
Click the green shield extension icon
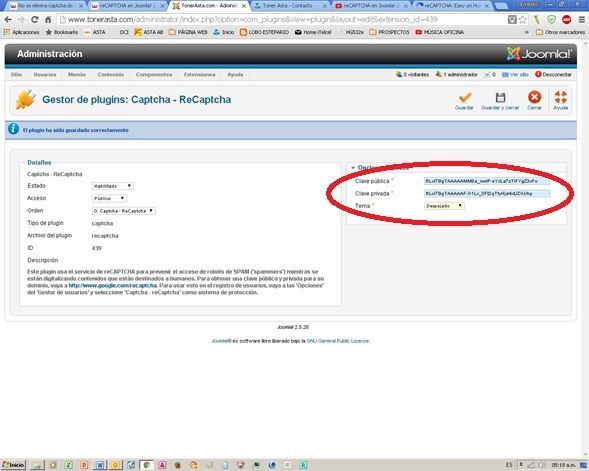point(551,20)
